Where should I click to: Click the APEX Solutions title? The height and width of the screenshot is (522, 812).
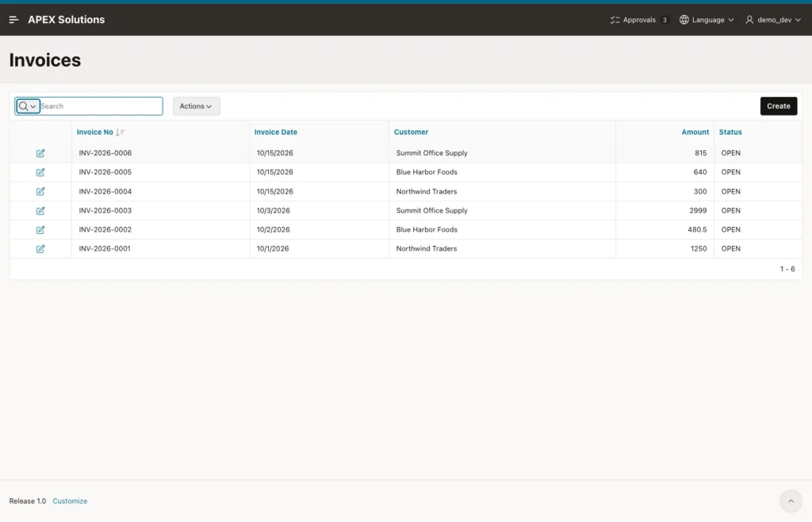pyautogui.click(x=67, y=20)
